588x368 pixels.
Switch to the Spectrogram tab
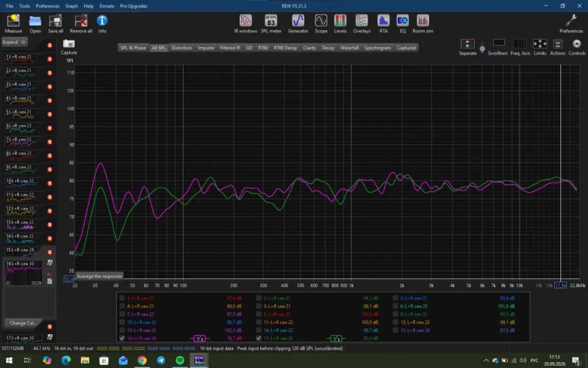pyautogui.click(x=378, y=48)
